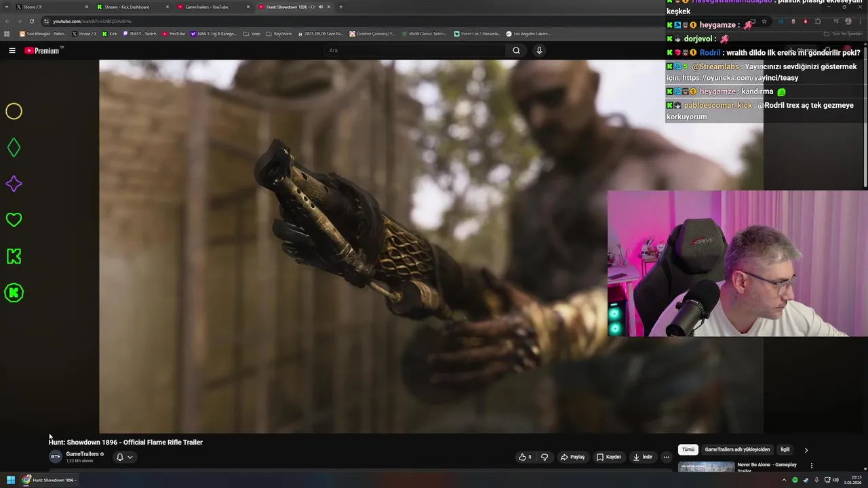Image resolution: width=868 pixels, height=488 pixels.
Task: Open 'Event List / Streamla...' bookmark
Action: tap(477, 34)
